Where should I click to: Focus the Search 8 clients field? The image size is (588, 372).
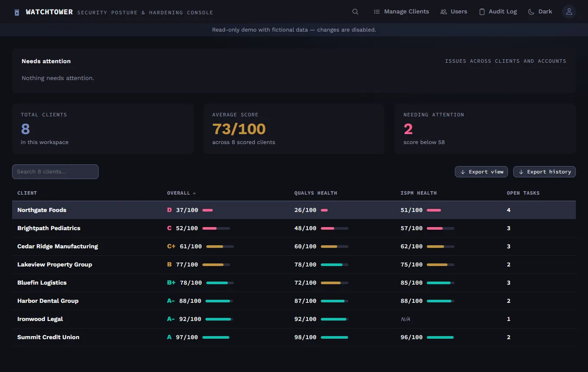click(55, 172)
